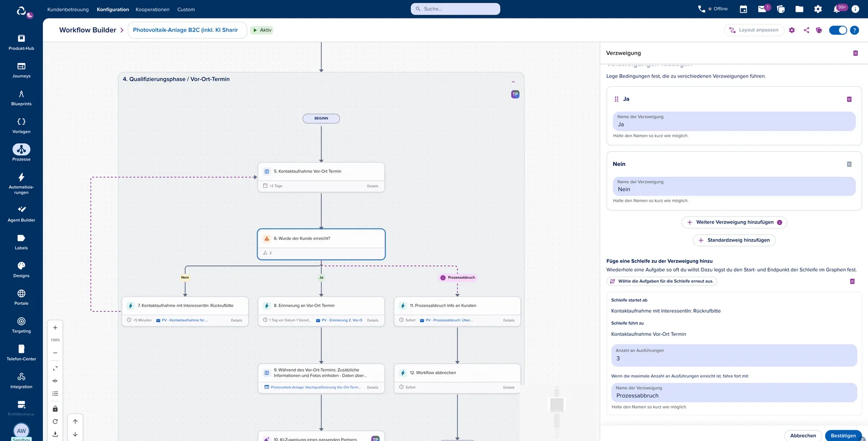The height and width of the screenshot is (441, 868).
Task: Open the mail inbox icon
Action: [762, 9]
